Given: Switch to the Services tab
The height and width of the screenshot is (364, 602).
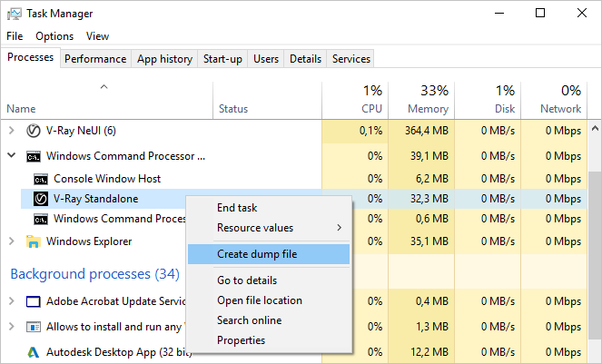Looking at the screenshot, I should (x=350, y=59).
